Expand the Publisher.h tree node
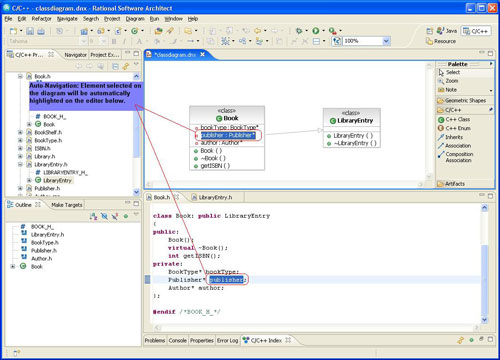The width and height of the screenshot is (500, 360). 20,189
